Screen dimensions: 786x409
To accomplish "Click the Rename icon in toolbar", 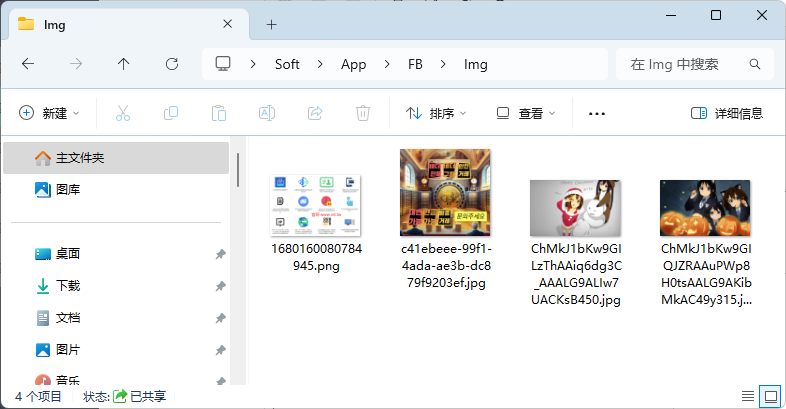I will pos(267,113).
